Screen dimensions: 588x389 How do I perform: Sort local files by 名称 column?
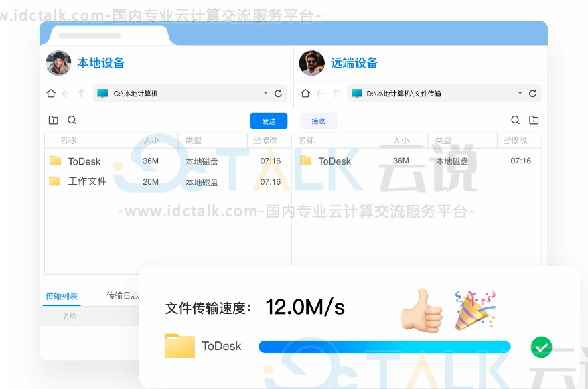pos(68,140)
